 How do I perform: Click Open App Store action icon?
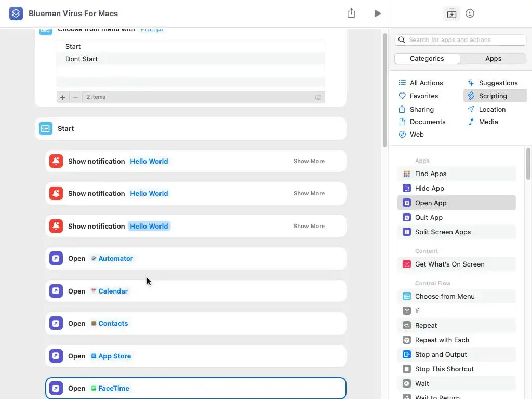(56, 356)
